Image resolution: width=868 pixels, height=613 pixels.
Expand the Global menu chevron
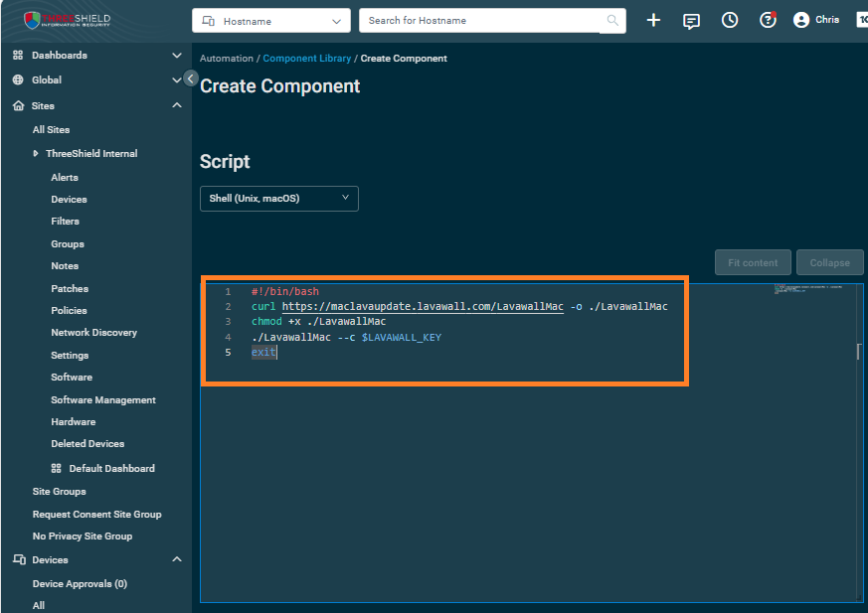[177, 79]
